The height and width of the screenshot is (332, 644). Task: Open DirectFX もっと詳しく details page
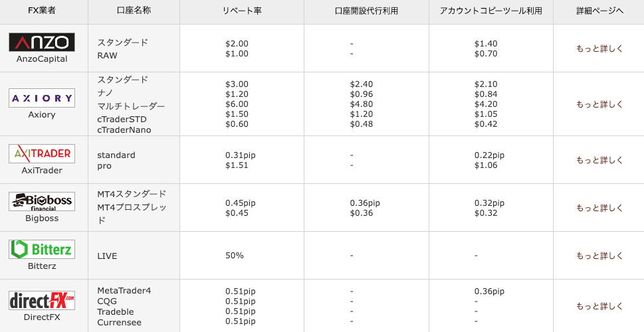click(599, 306)
